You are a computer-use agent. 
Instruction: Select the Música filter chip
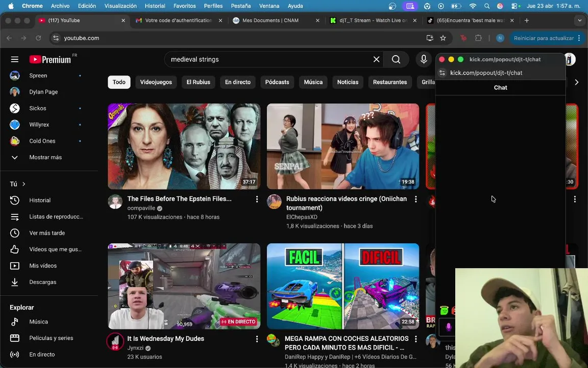pos(313,82)
